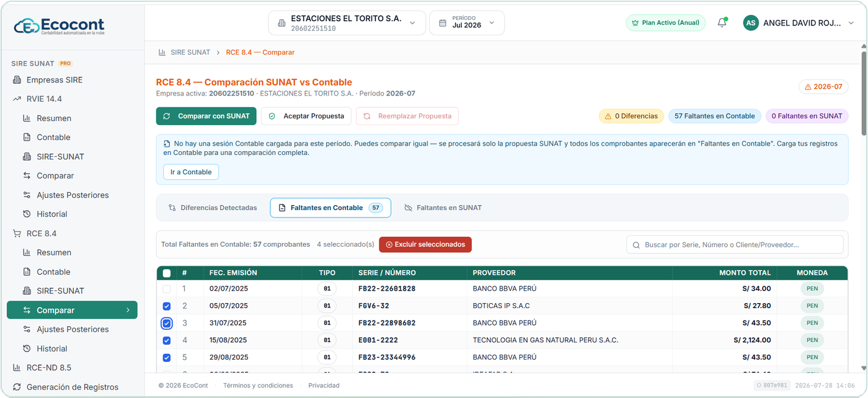Click Empresas SIRE building icon
Viewport: 868px width, 398px height.
pyautogui.click(x=17, y=80)
